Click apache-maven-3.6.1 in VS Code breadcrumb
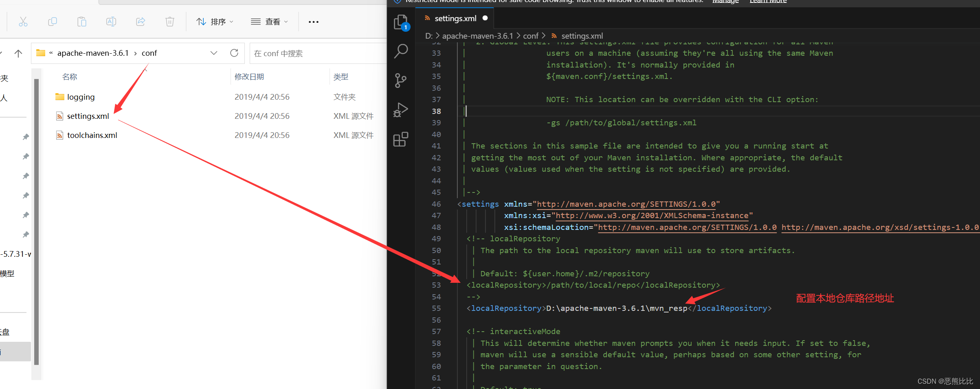The width and height of the screenshot is (980, 389). tap(478, 36)
